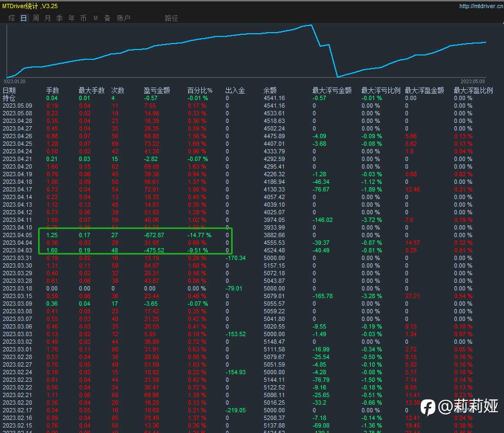
Task: Select the 2023.04.11 date row
Action: click(17, 220)
